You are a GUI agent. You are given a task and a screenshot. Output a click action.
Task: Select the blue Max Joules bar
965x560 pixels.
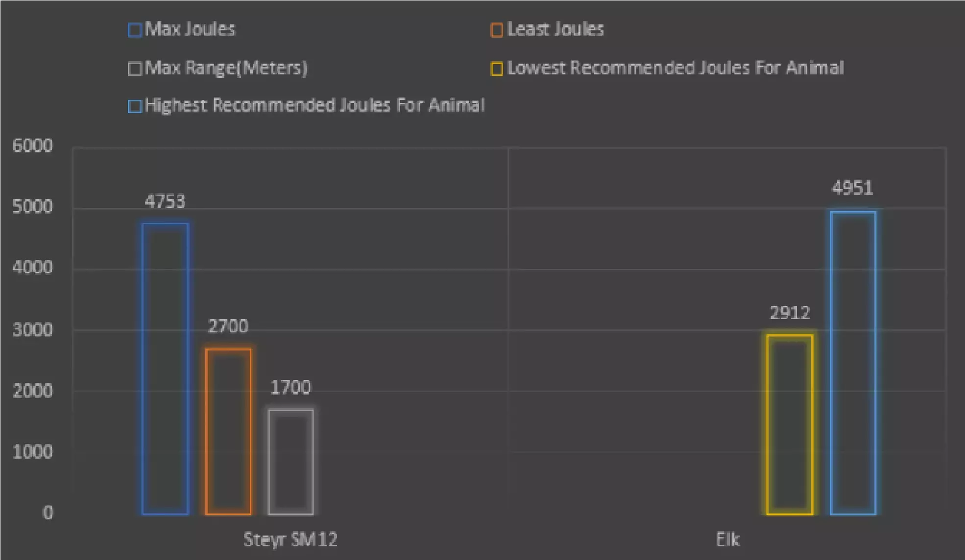tap(166, 369)
